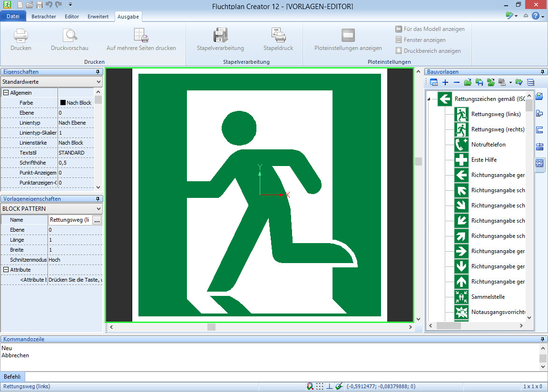Select Rettungsweg (links) in the tree
This screenshot has height=392, width=548.
click(x=496, y=114)
